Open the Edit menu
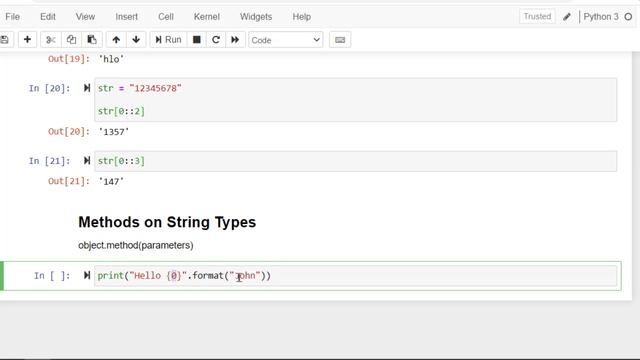This screenshot has width=640, height=360. 48,17
